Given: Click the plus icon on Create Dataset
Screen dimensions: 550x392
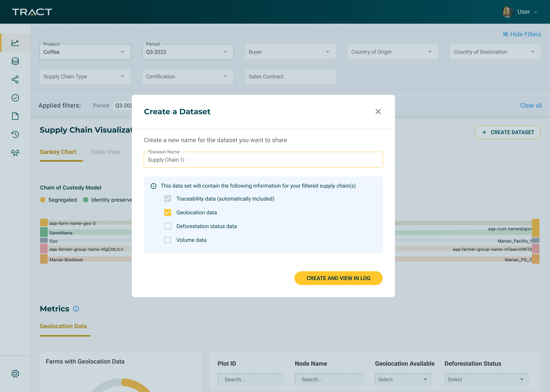Looking at the screenshot, I should click(x=484, y=132).
